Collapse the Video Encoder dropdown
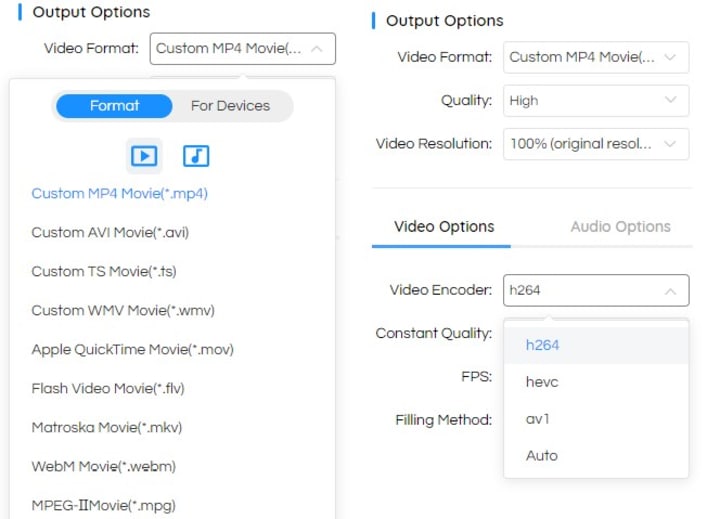Viewport: 720px width, 519px height. click(596, 291)
